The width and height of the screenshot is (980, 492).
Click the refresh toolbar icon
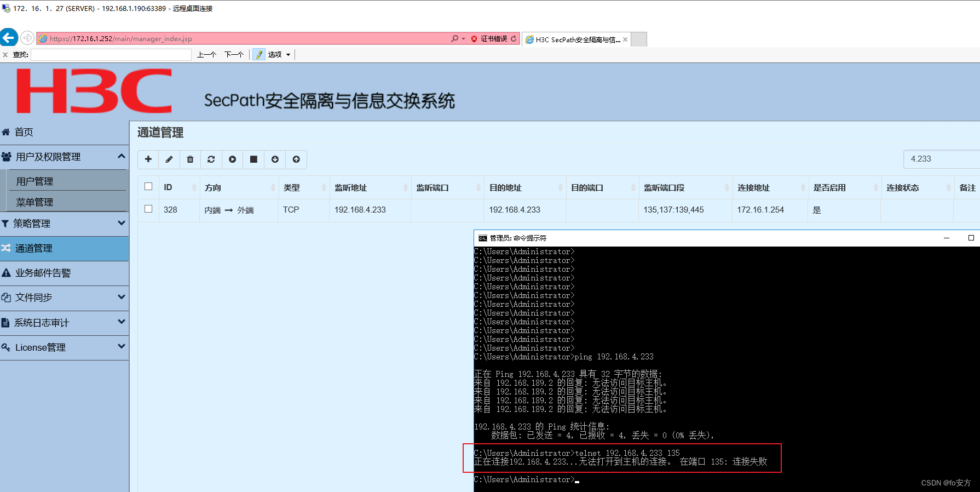click(211, 159)
